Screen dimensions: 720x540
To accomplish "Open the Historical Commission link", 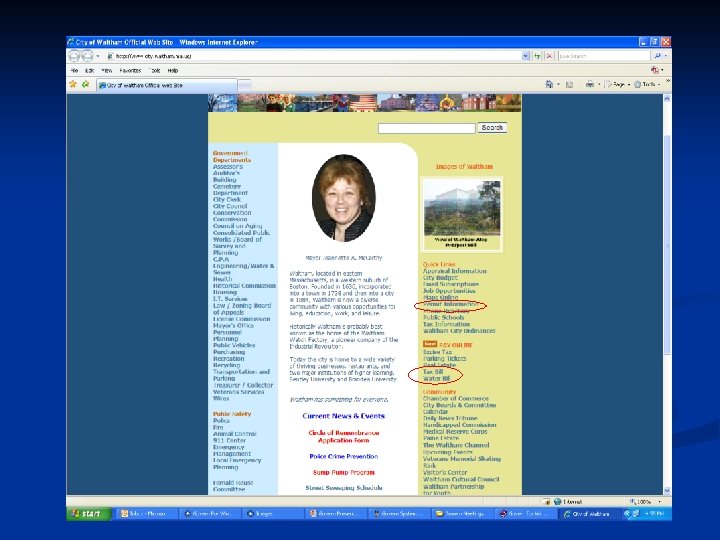I will pos(244,286).
